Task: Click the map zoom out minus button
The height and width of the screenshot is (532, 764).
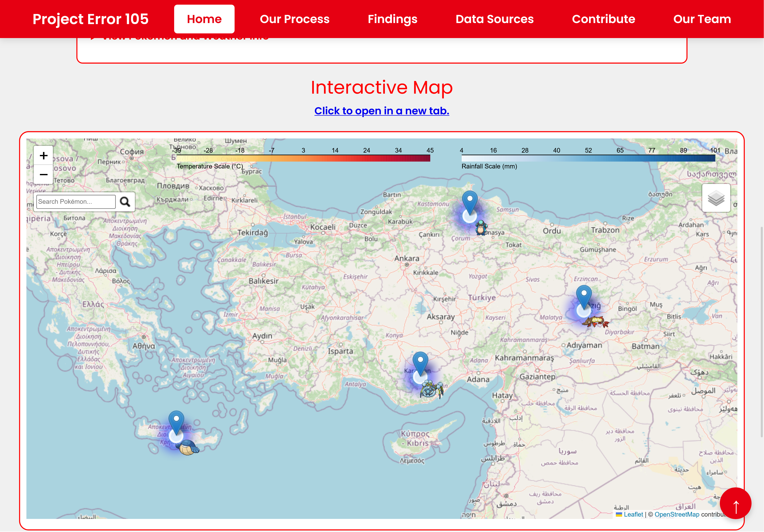Action: coord(44,174)
